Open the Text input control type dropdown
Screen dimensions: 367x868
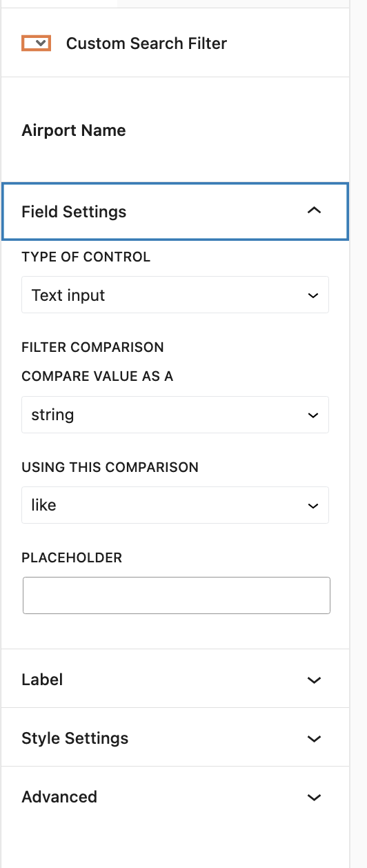coord(175,295)
